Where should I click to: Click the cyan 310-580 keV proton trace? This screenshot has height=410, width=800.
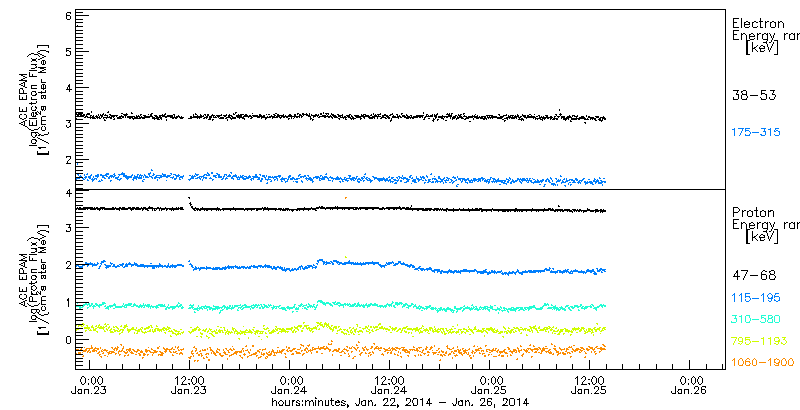[340, 306]
